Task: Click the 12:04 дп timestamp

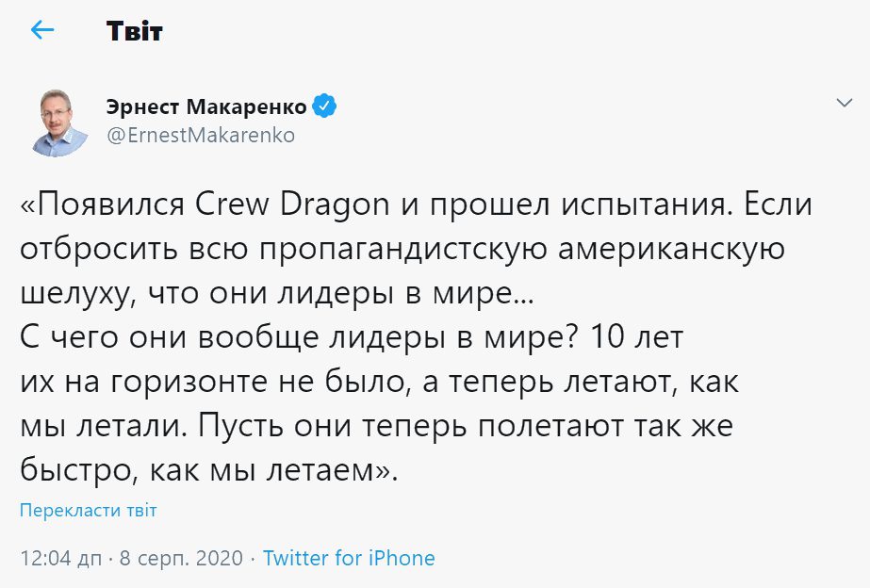Action: coord(60,558)
